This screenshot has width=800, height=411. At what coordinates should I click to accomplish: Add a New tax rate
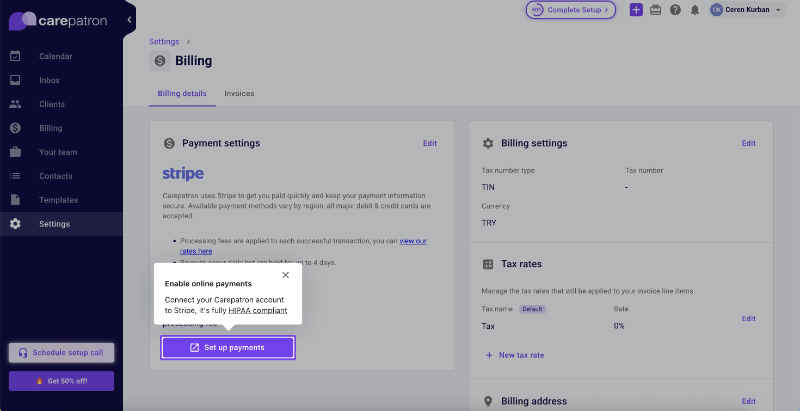click(515, 355)
